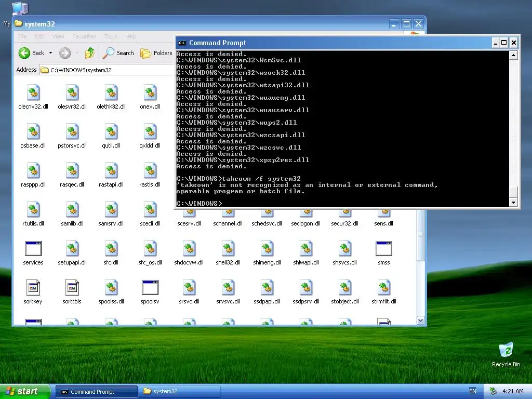Select the schedsvc.dll file label

[267, 223]
